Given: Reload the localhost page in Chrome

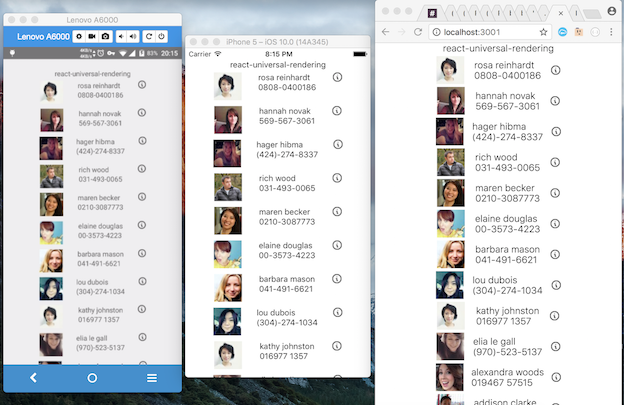Looking at the screenshot, I should pos(418,32).
